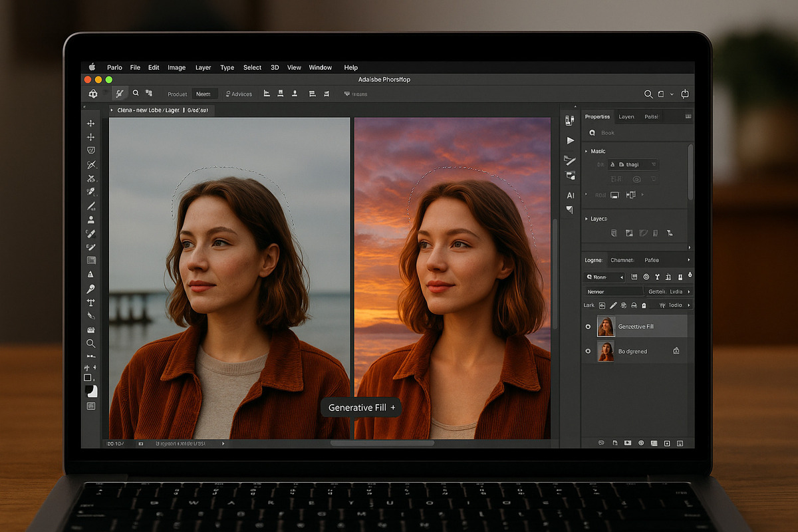Click the Advices button in the options bar

[239, 94]
